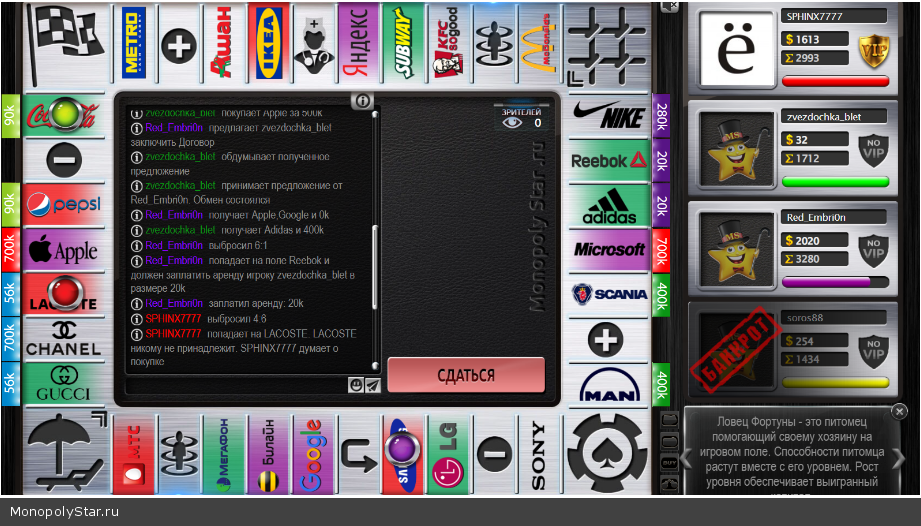This screenshot has height=526, width=921.
Task: Select the Мегафон property cell
Action: click(223, 454)
